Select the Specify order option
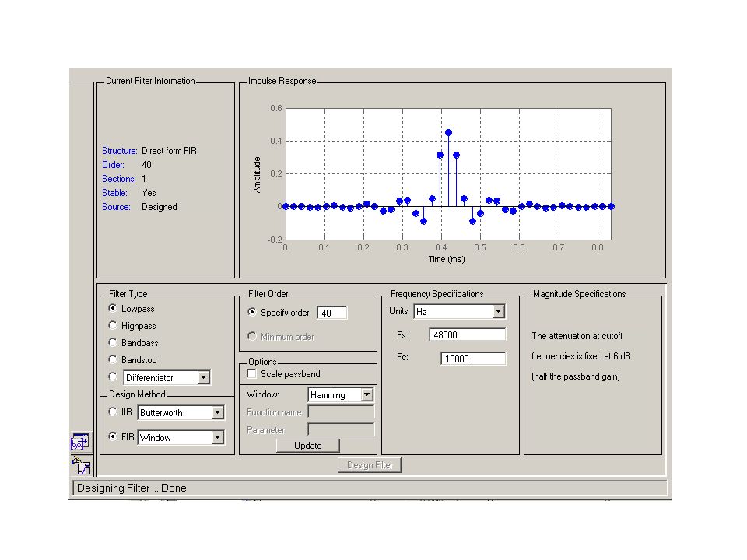The width and height of the screenshot is (747, 560). [252, 312]
